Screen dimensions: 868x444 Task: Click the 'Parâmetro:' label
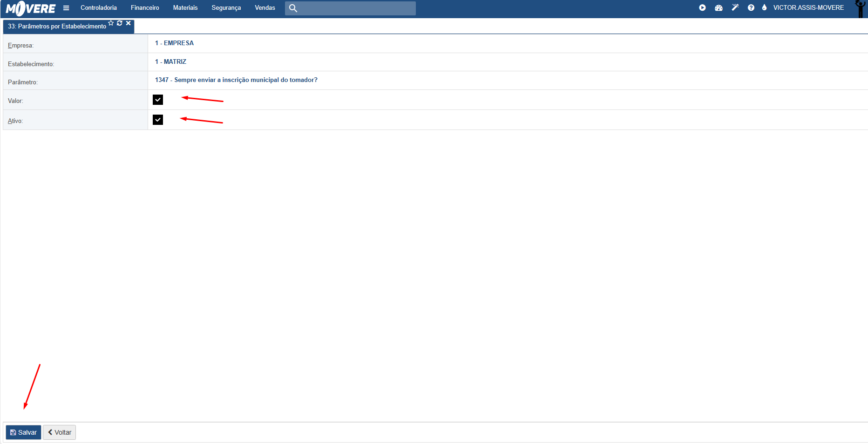coord(23,82)
